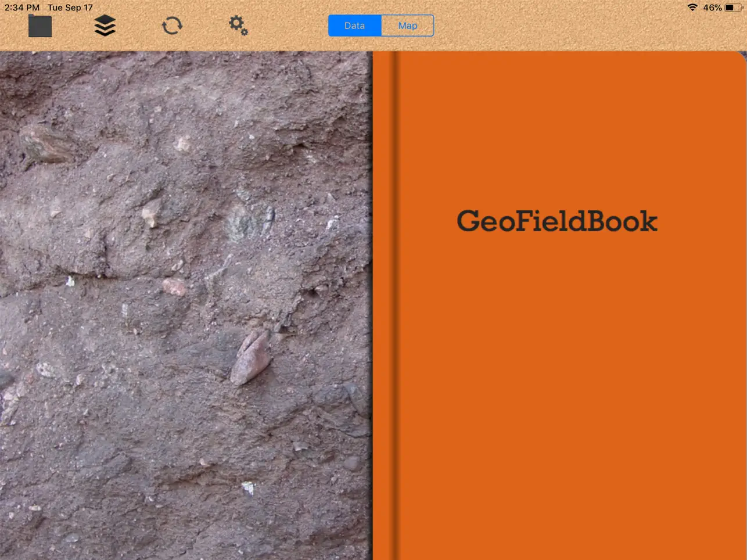Open the settings gears icon

pyautogui.click(x=238, y=26)
